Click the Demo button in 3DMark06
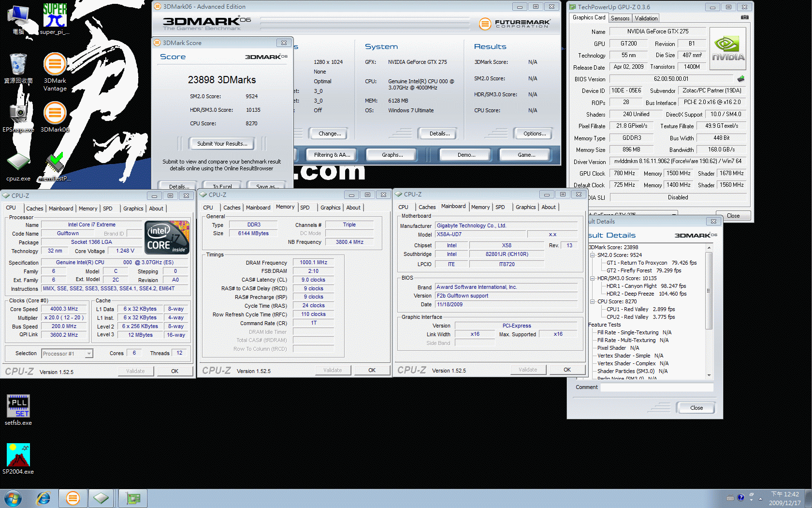The image size is (812, 508). (466, 155)
